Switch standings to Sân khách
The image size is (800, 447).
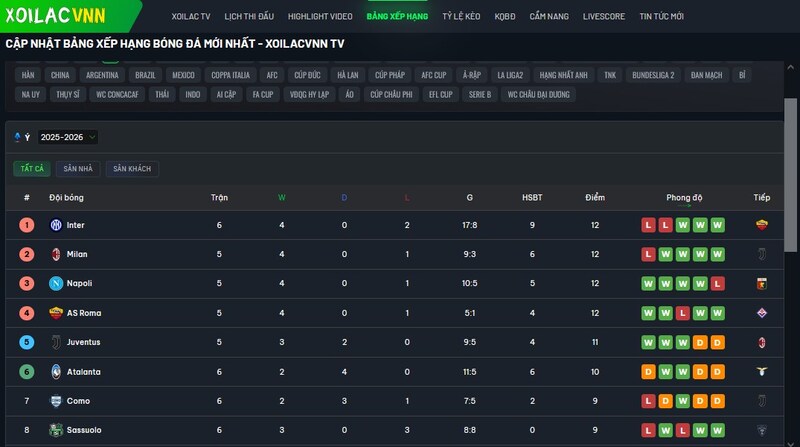(x=132, y=169)
